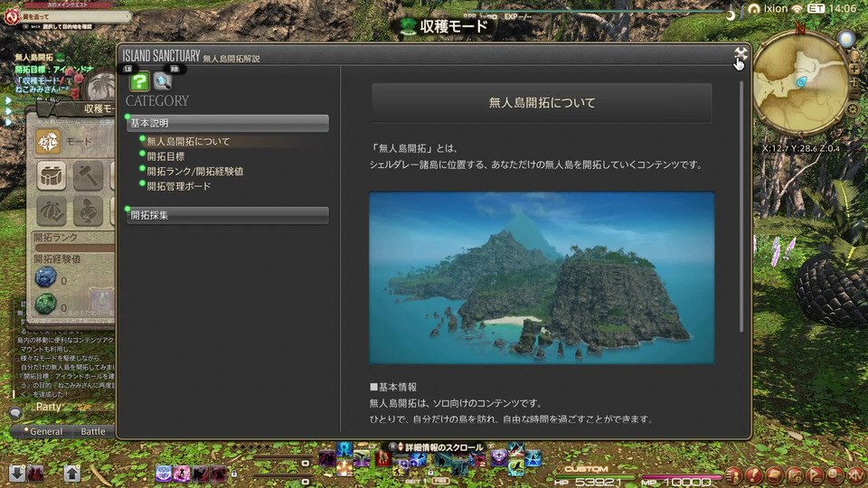Image resolution: width=868 pixels, height=488 pixels.
Task: Click the minimap display
Action: pos(800,82)
